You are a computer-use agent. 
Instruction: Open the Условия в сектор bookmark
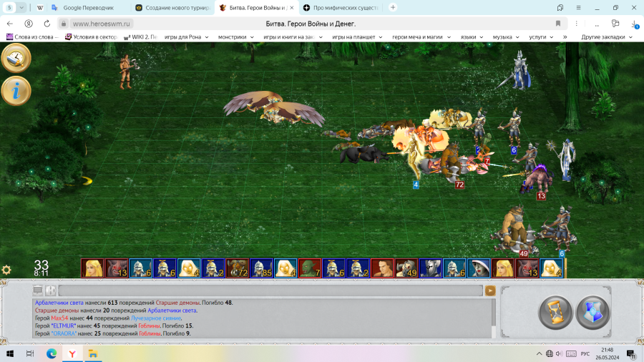(91, 37)
